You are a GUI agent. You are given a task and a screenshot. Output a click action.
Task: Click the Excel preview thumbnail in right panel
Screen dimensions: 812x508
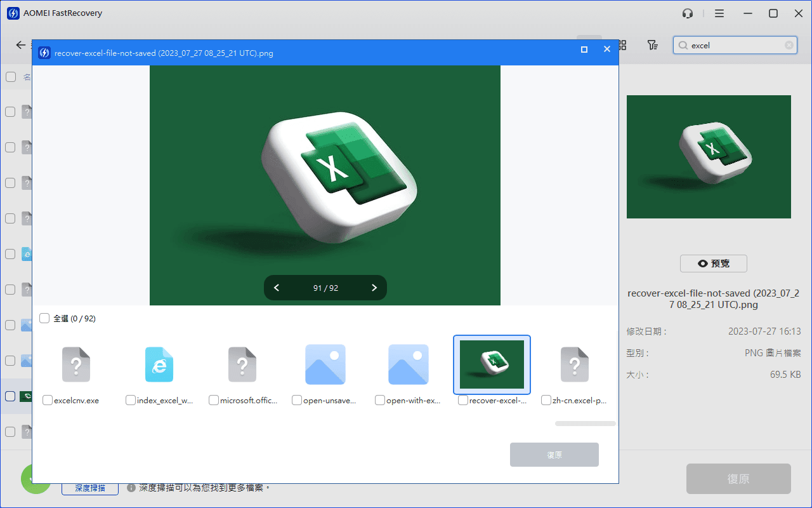click(709, 157)
